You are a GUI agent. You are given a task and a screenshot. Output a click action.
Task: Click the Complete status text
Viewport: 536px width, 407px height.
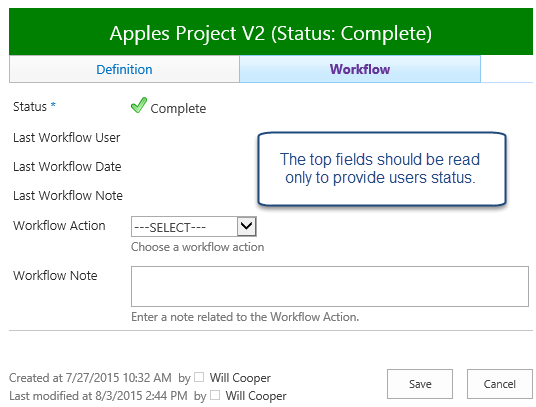(178, 109)
